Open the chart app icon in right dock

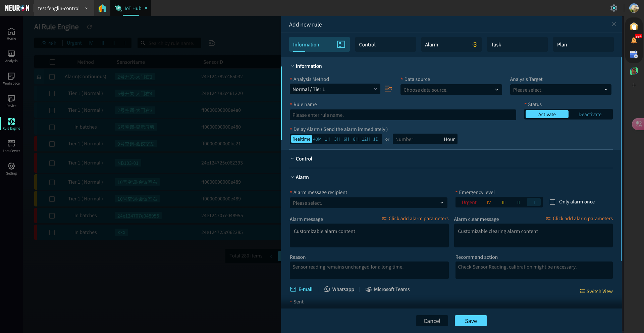click(634, 71)
